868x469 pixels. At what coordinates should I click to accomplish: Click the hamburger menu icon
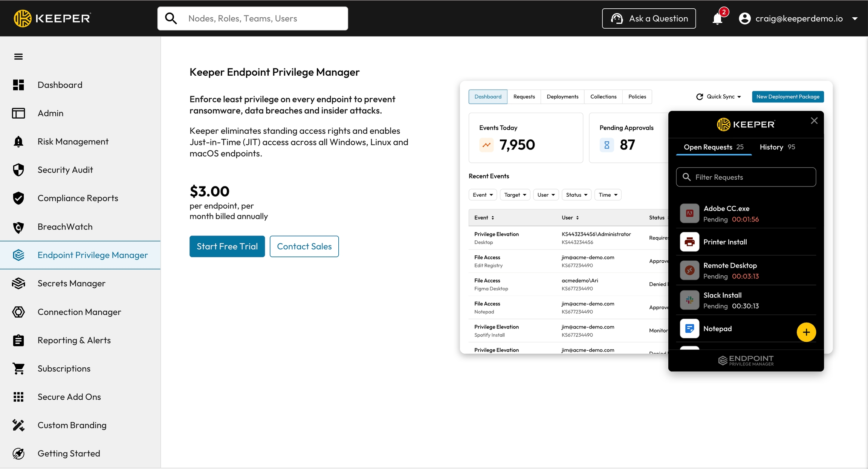coord(18,57)
